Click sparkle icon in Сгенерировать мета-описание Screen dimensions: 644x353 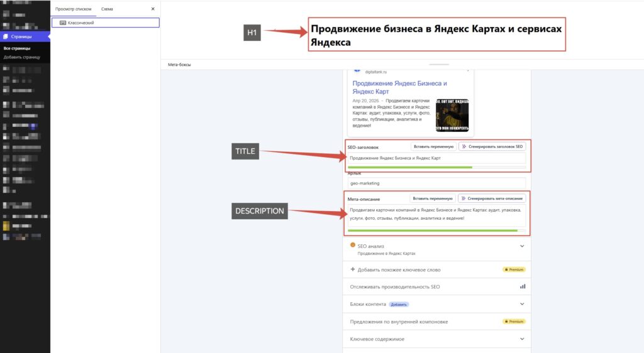(464, 198)
